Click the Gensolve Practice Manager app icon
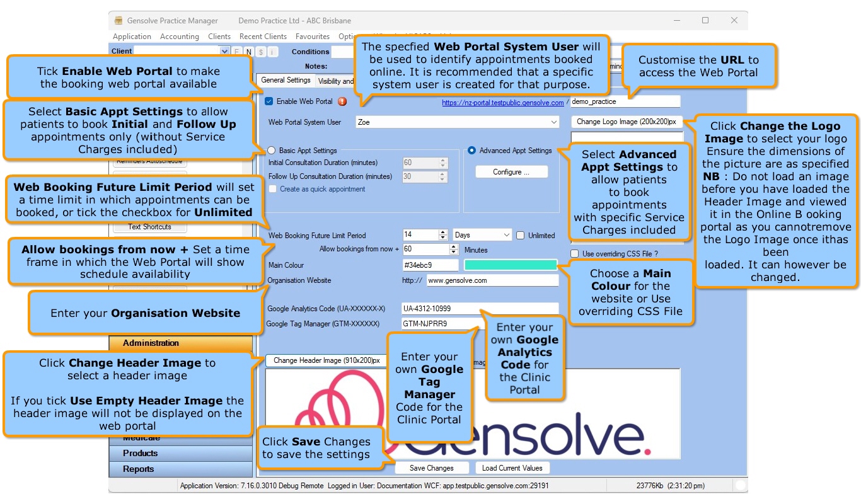This screenshot has height=504, width=861. (118, 21)
